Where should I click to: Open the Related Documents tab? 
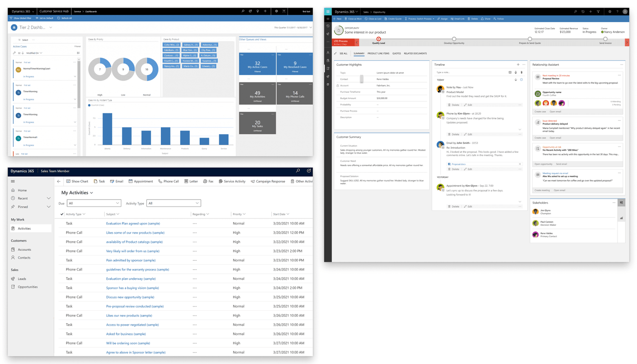(x=415, y=54)
